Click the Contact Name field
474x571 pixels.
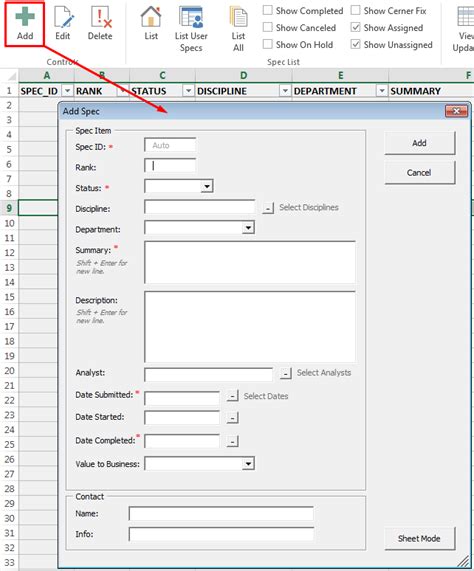(x=221, y=513)
